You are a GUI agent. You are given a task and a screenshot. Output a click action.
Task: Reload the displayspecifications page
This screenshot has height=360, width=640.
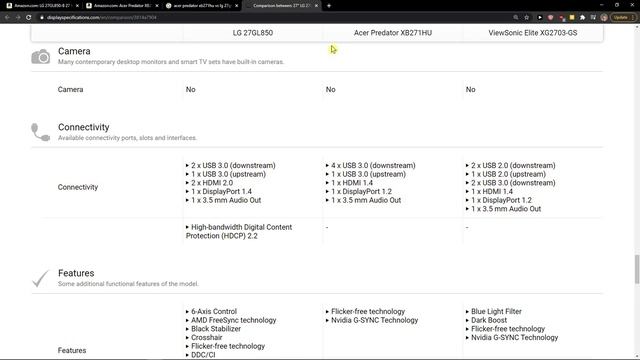tap(29, 18)
